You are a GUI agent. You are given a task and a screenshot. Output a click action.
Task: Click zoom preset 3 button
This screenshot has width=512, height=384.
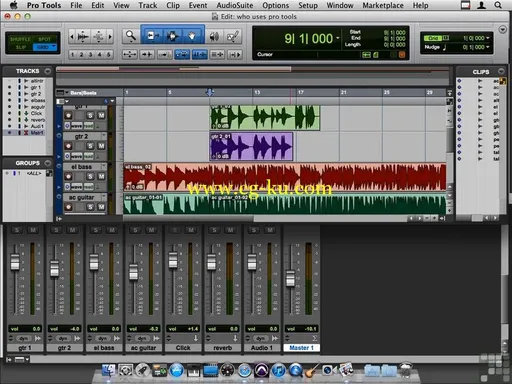[90, 54]
